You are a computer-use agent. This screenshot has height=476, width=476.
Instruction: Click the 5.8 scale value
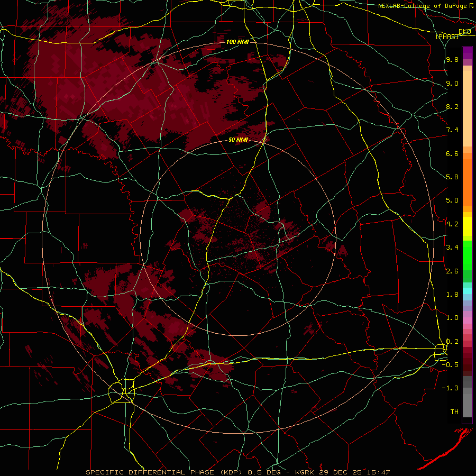(452, 177)
